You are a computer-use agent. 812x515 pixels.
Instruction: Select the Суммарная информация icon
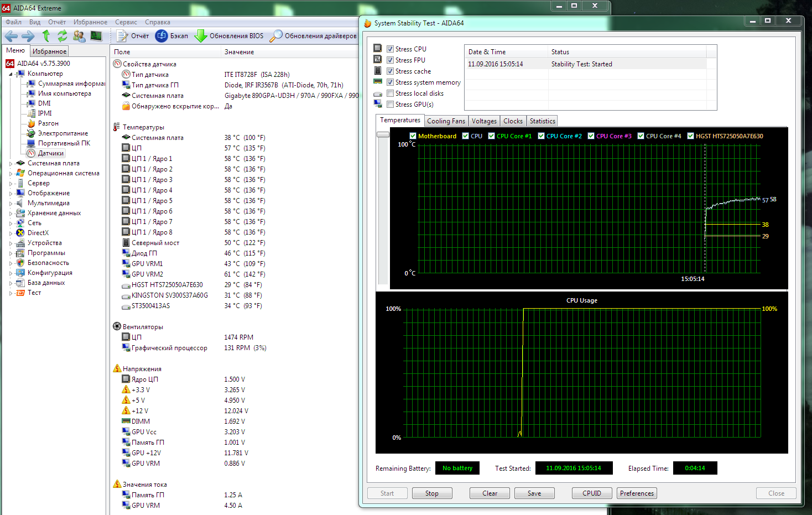[x=32, y=84]
